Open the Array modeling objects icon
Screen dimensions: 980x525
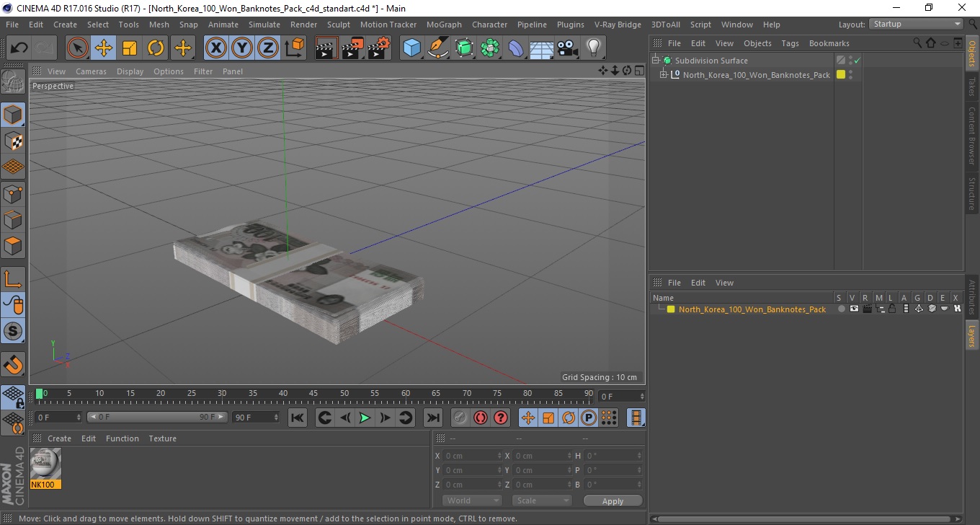point(490,48)
